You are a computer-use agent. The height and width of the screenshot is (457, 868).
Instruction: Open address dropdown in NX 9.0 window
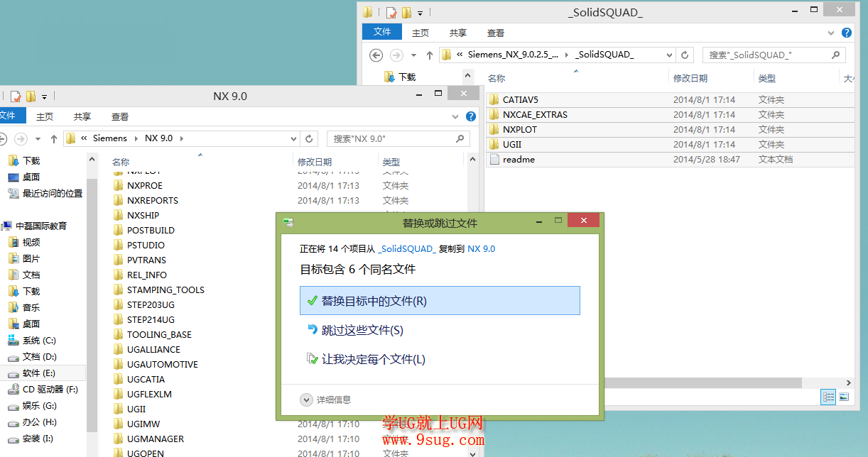point(293,138)
